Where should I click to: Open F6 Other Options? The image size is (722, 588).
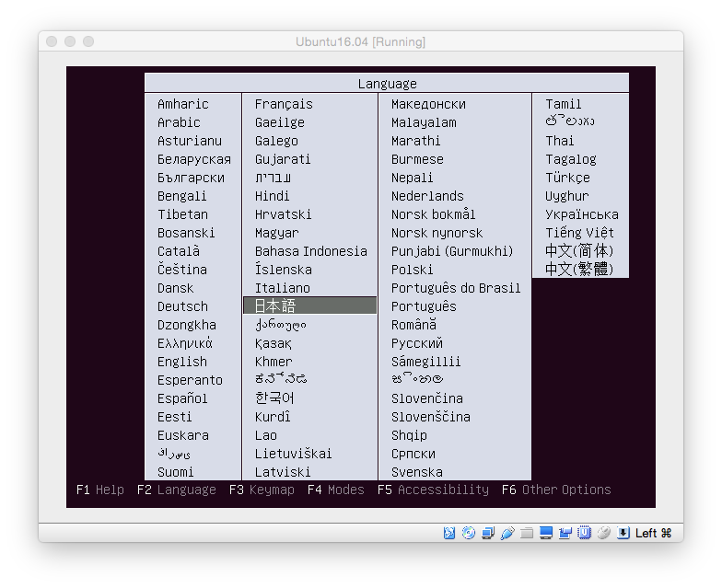[556, 490]
